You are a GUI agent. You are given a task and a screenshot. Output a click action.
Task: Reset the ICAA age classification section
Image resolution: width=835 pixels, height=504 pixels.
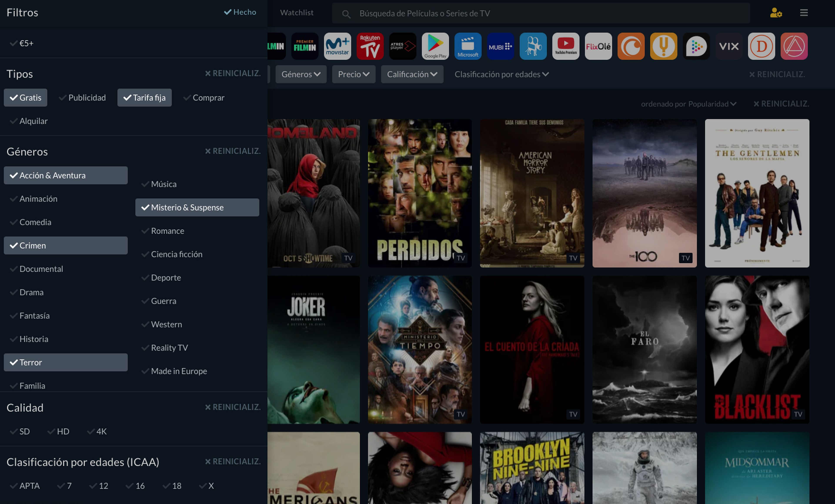click(233, 461)
